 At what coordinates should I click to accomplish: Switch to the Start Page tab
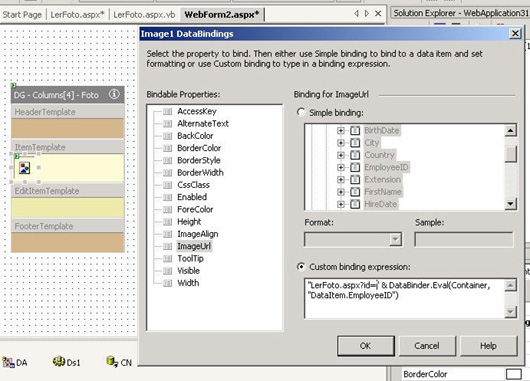pyautogui.click(x=22, y=15)
